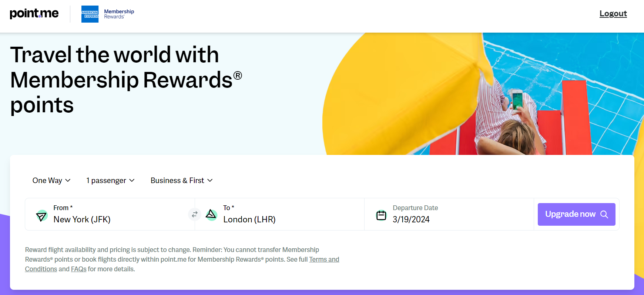Click the magnifying glass inside Upgrade now button

point(605,214)
